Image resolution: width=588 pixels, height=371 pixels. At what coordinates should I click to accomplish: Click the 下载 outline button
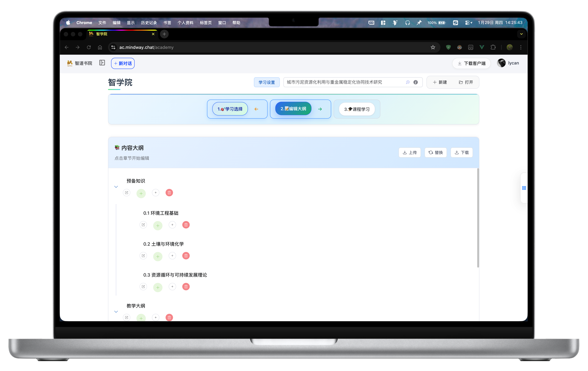tap(462, 152)
